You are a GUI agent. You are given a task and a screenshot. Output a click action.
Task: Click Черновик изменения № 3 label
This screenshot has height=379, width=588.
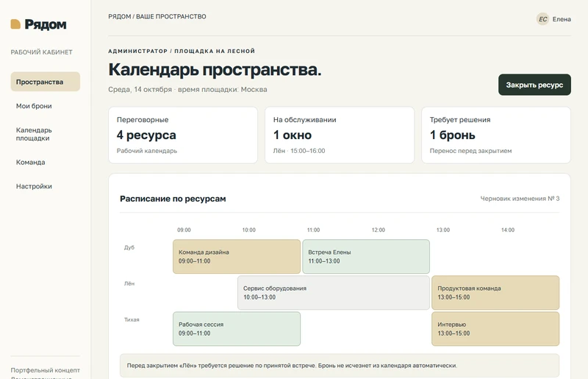tap(520, 198)
